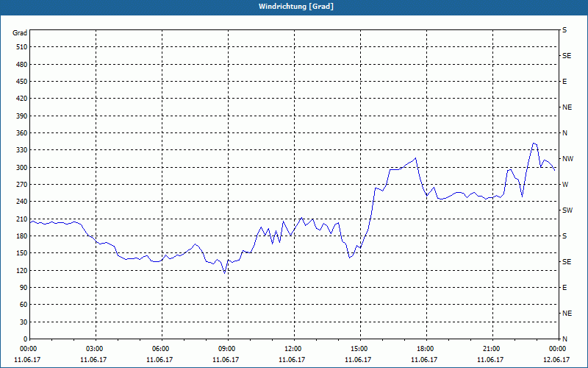Click the 09:00 x-axis time

[228, 349]
